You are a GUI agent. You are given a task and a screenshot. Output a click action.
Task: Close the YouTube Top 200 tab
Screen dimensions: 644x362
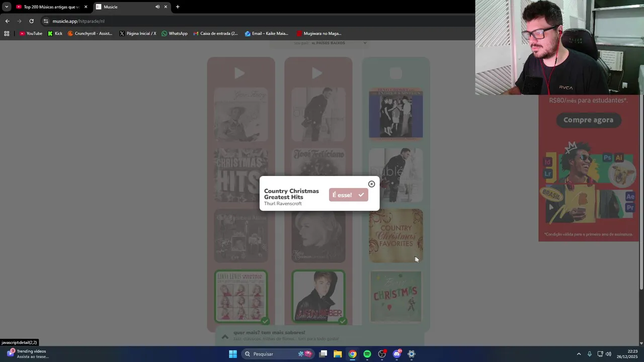[86, 7]
